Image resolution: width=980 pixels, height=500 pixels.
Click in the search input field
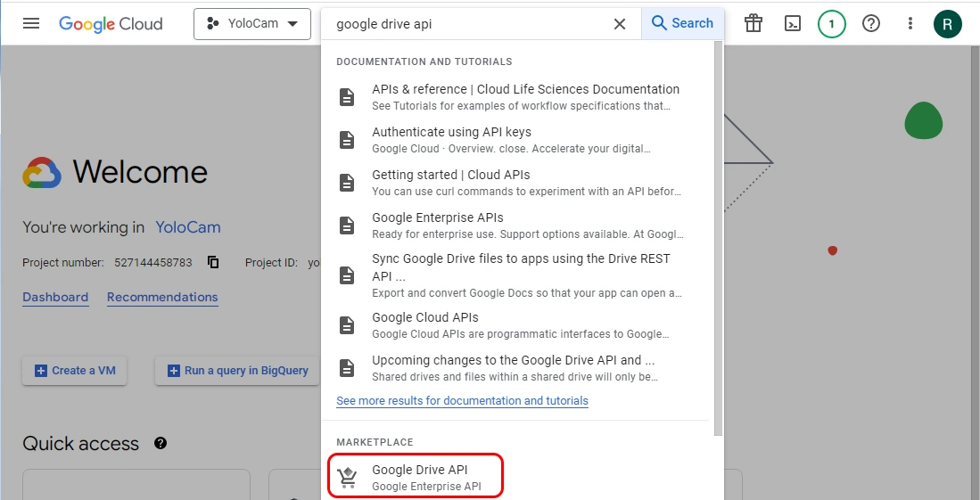click(464, 24)
